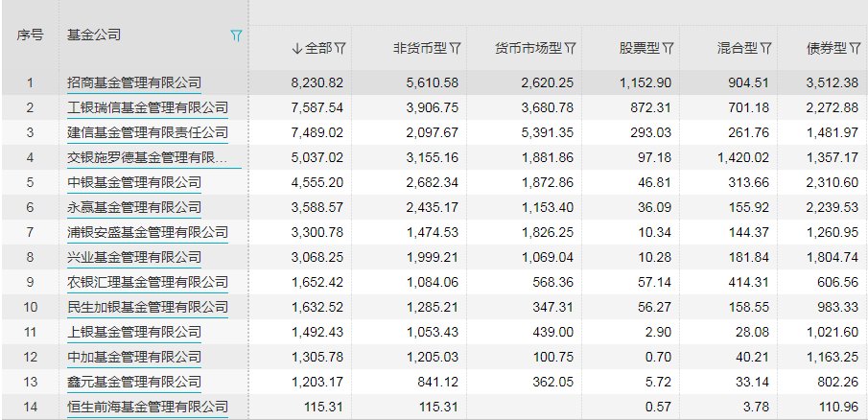Open 鑫元基金管理有限公司 link
The height and width of the screenshot is (420, 868).
pos(134,382)
